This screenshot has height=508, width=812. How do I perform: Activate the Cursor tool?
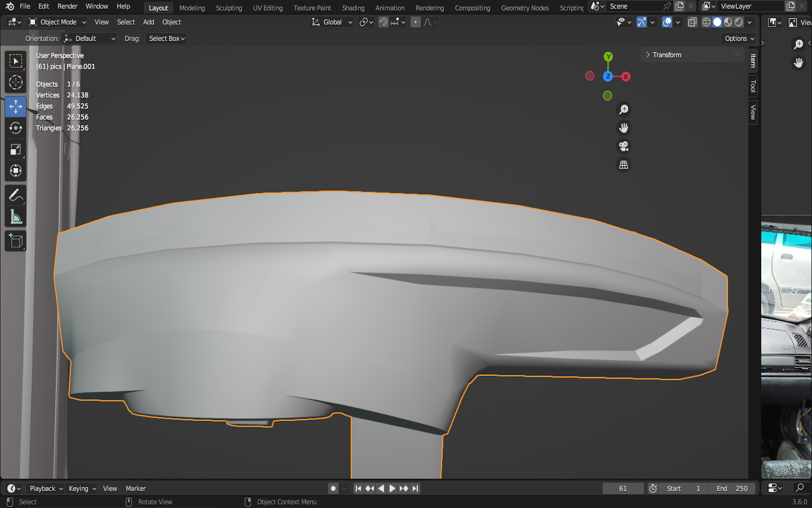click(x=16, y=83)
